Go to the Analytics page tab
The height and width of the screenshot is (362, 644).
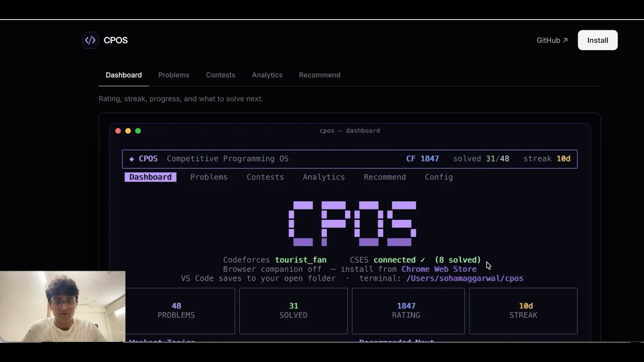(267, 75)
